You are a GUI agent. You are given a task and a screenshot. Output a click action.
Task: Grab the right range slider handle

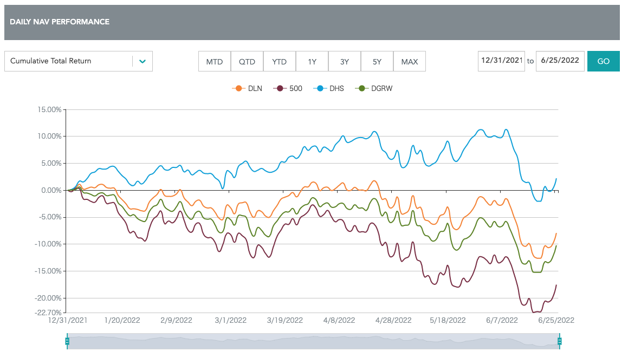point(560,341)
